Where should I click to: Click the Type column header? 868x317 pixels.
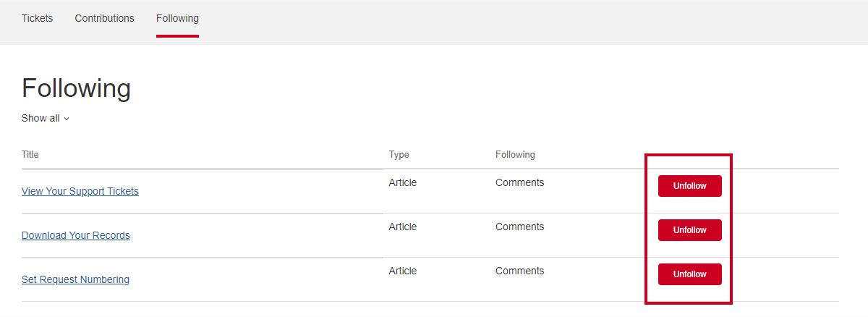point(399,154)
